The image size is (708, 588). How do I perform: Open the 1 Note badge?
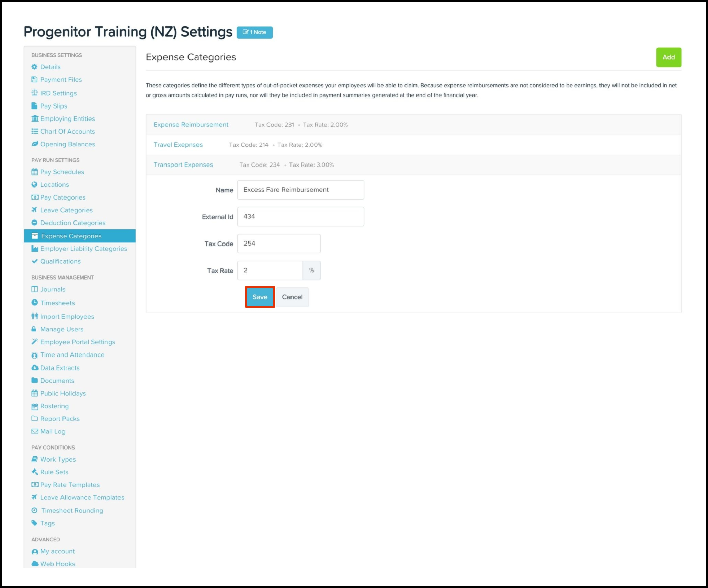254,32
